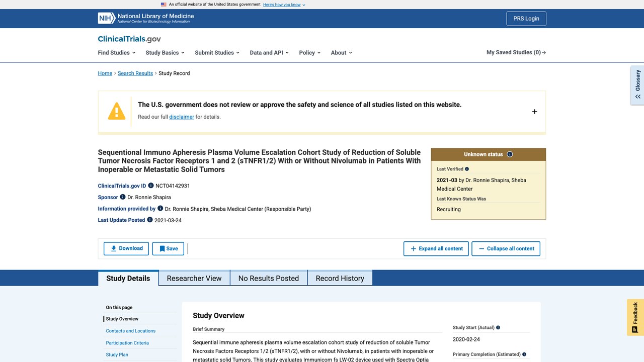The image size is (644, 362).
Task: Switch to the No Results Posted tab
Action: pos(269,278)
